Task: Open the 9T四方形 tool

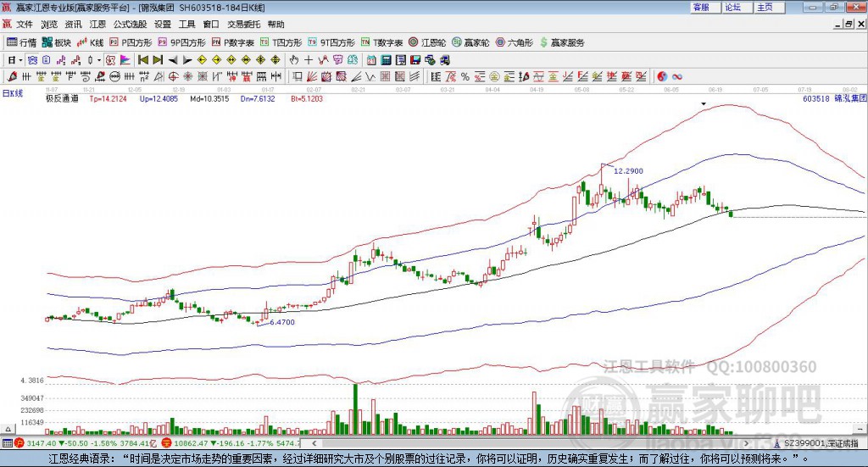Action: [x=331, y=42]
